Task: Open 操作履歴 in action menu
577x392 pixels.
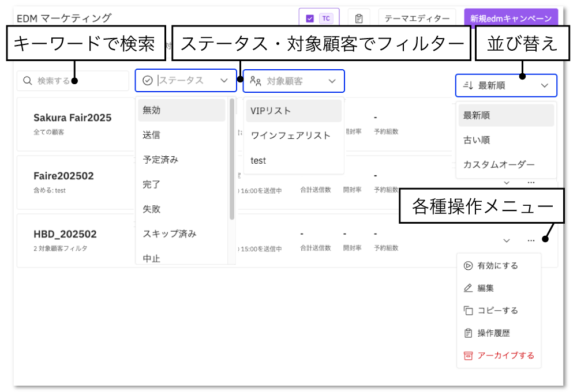Action: pyautogui.click(x=499, y=333)
